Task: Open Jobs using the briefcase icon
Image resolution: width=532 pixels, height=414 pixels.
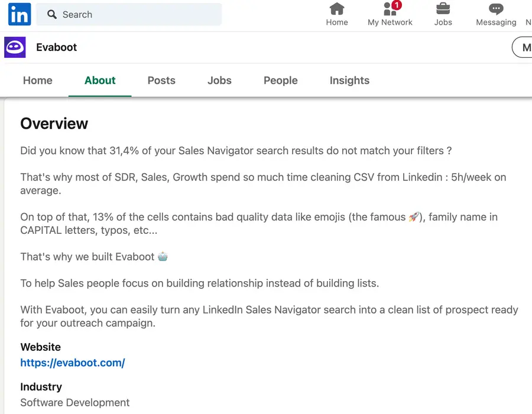Action: tap(443, 9)
